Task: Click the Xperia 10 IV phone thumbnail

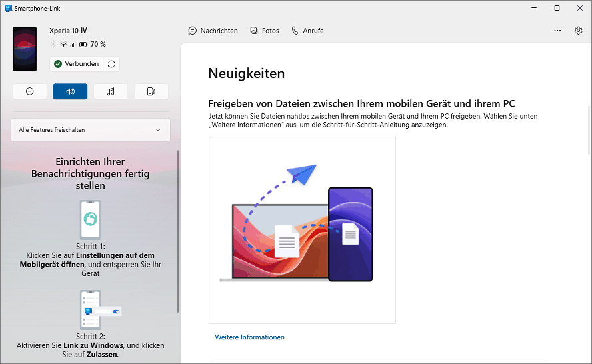Action: pos(25,49)
